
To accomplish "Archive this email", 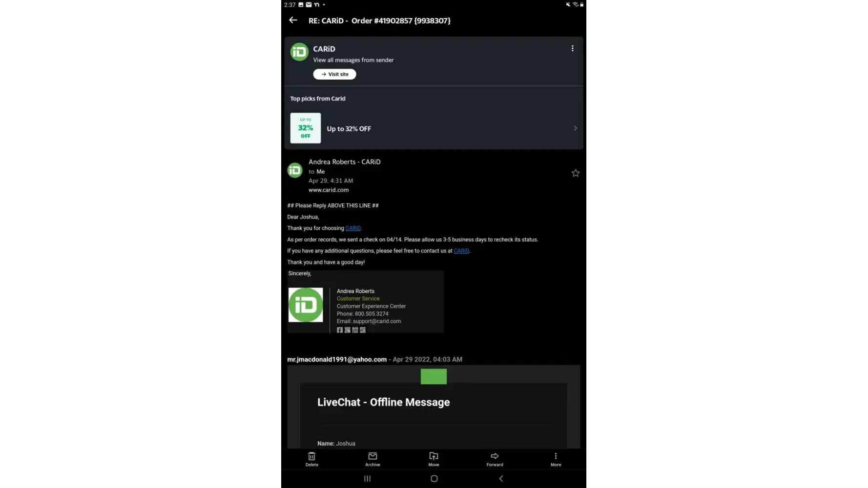I will tap(372, 459).
